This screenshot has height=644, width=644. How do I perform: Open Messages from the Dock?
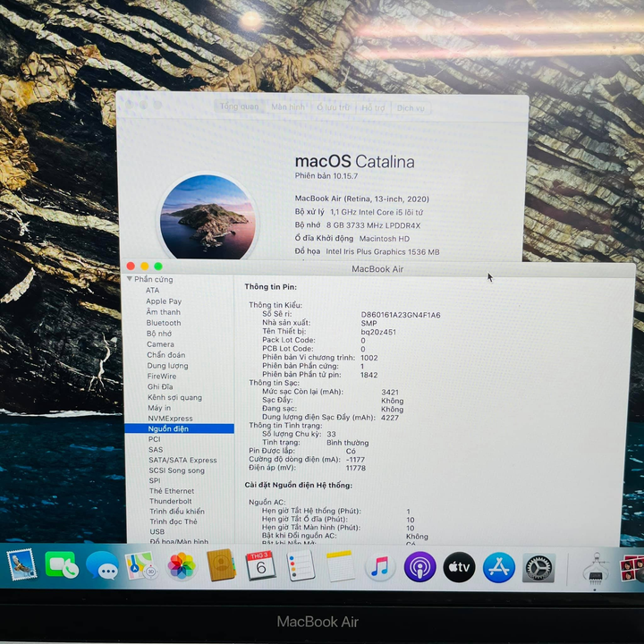coord(102,565)
